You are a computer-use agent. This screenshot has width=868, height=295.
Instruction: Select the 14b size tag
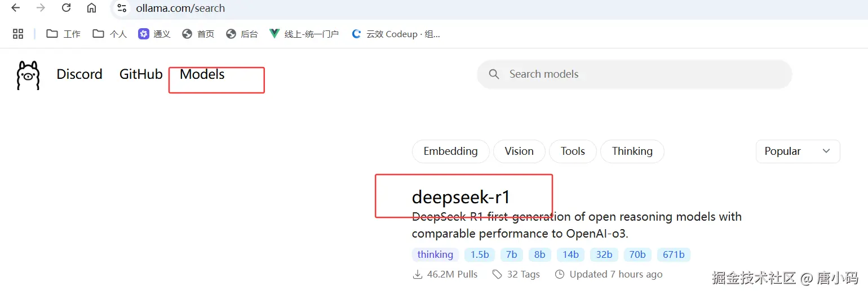[x=570, y=254]
